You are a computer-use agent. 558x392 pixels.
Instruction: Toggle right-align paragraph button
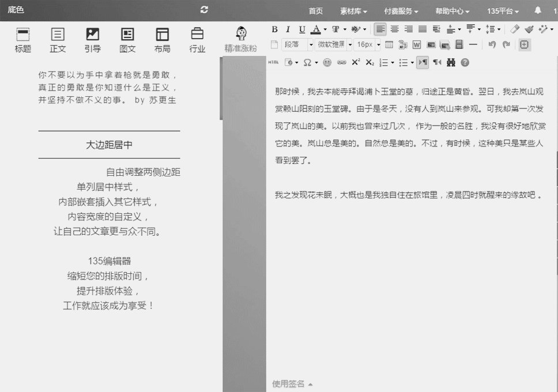coord(409,29)
